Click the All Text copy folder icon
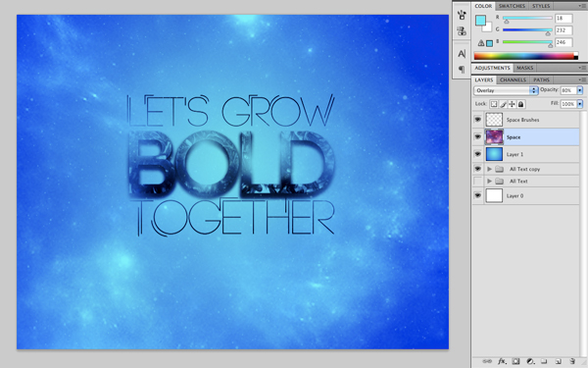 [x=499, y=170]
